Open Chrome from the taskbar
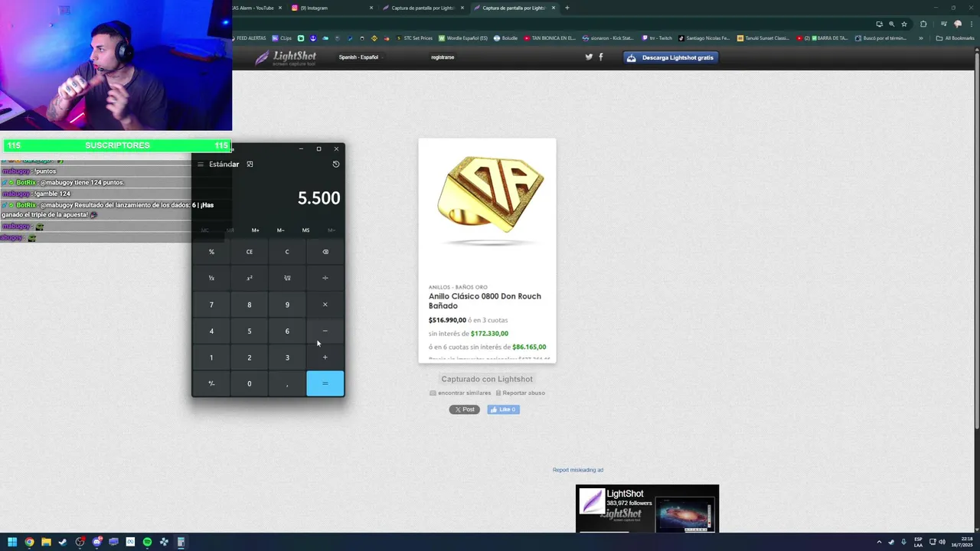980x551 pixels. point(29,542)
